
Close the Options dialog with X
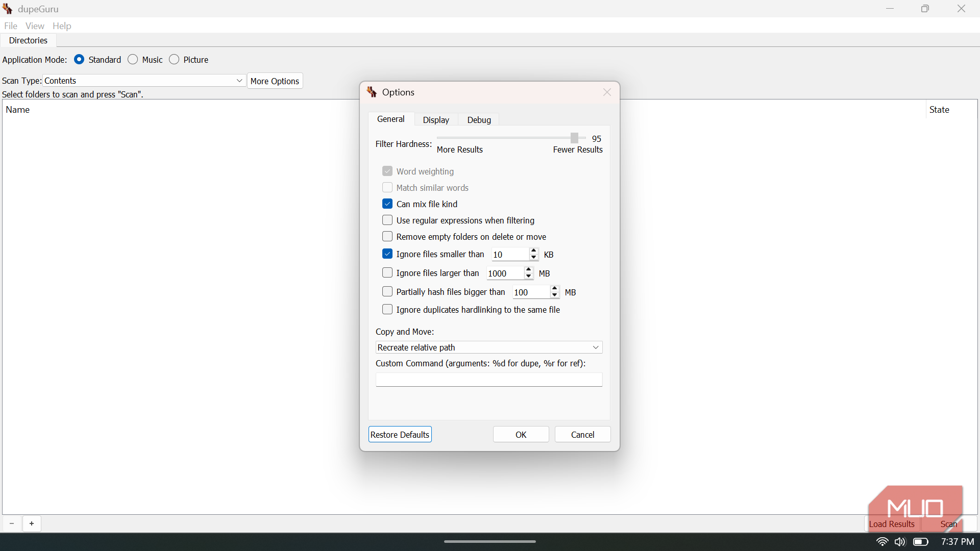coord(607,92)
